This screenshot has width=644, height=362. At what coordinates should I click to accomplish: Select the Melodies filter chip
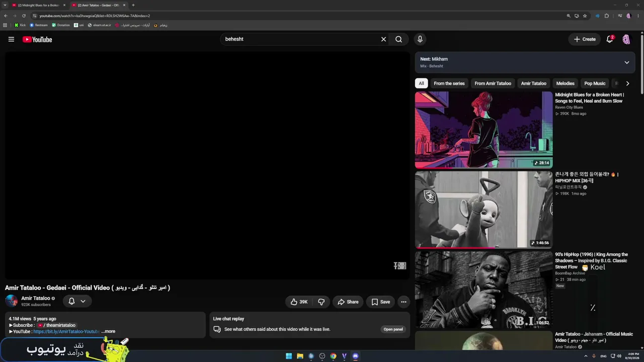coord(565,83)
